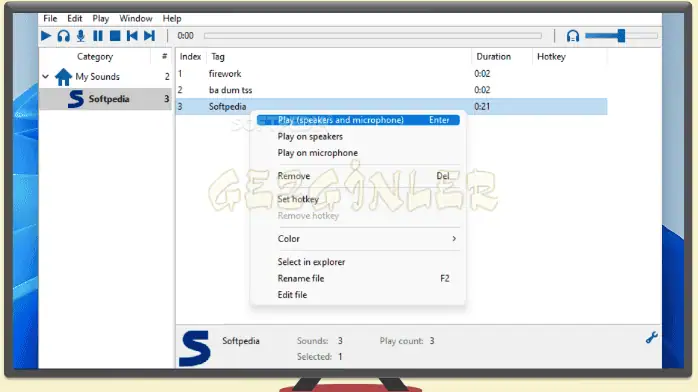Choose Play on speakers
Image resolution: width=698 pixels, height=392 pixels.
pyautogui.click(x=310, y=137)
